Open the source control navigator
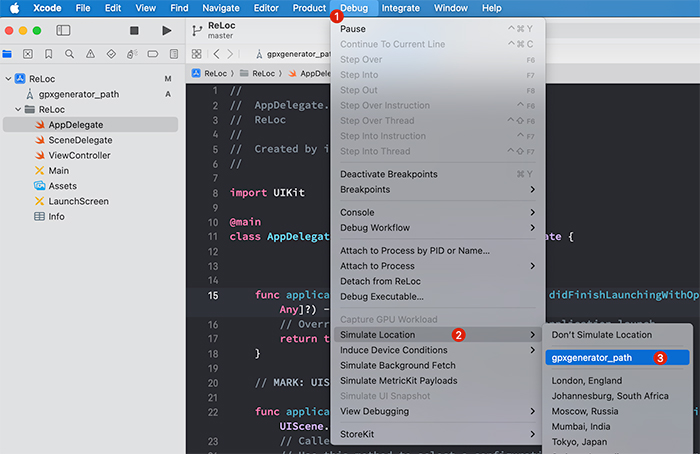The width and height of the screenshot is (700, 454). tap(28, 54)
